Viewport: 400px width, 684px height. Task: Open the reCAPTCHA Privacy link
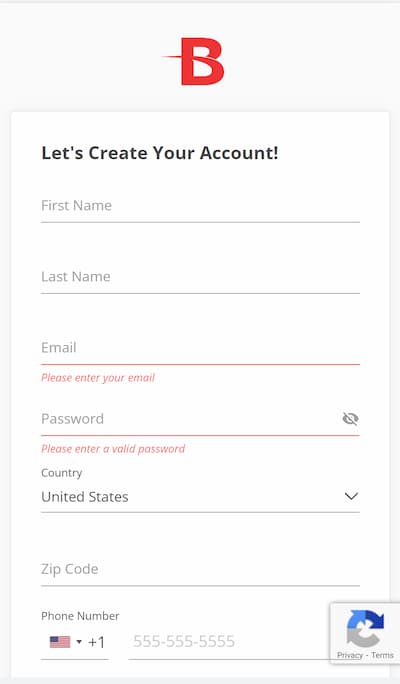point(349,655)
